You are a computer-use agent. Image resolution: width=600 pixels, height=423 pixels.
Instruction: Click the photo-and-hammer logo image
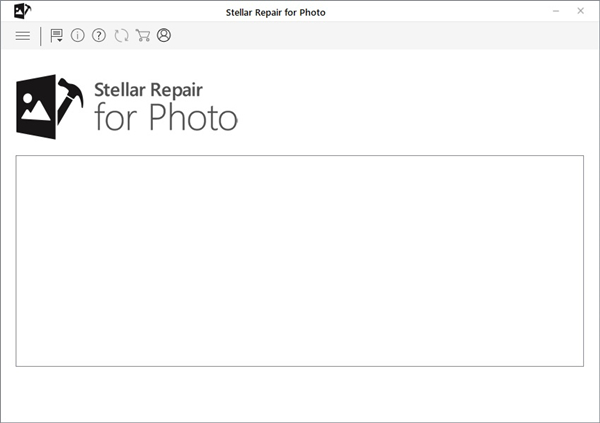[49, 106]
